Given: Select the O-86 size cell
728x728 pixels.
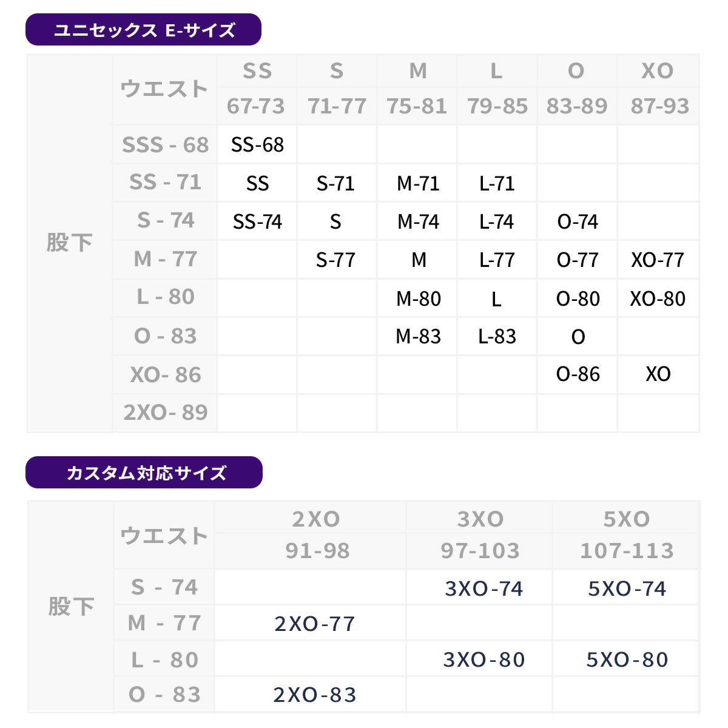Looking at the screenshot, I should [x=578, y=374].
